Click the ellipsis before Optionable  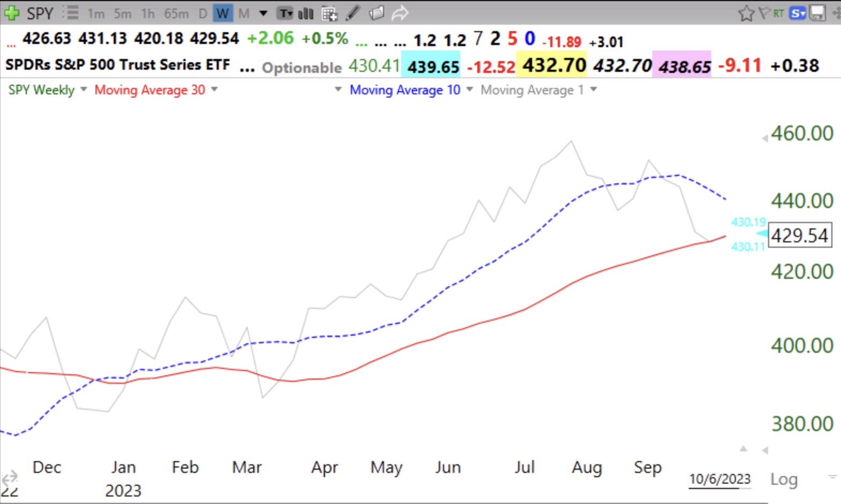pos(247,70)
